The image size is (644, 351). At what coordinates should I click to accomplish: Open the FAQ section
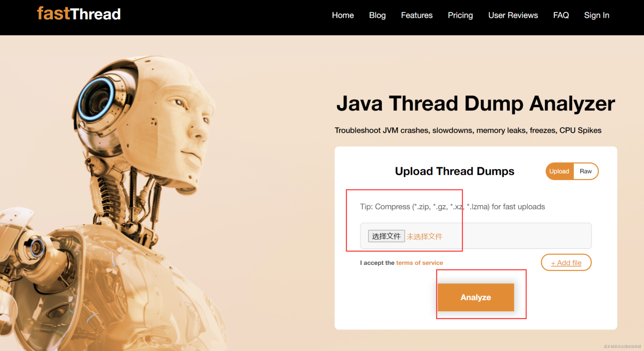561,15
